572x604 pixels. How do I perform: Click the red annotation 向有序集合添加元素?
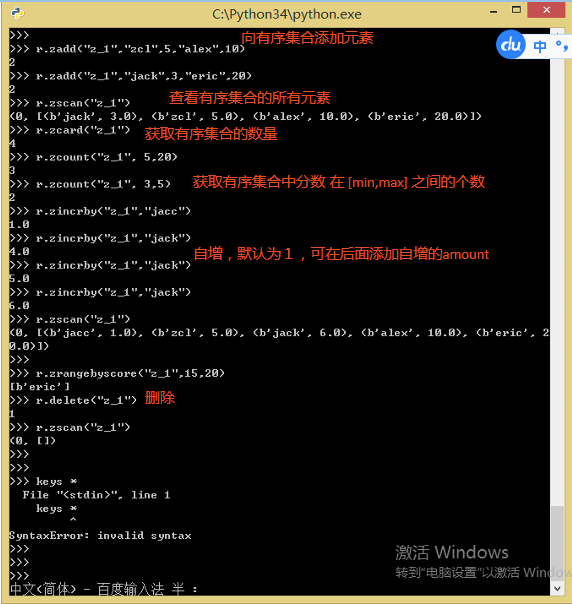click(307, 38)
